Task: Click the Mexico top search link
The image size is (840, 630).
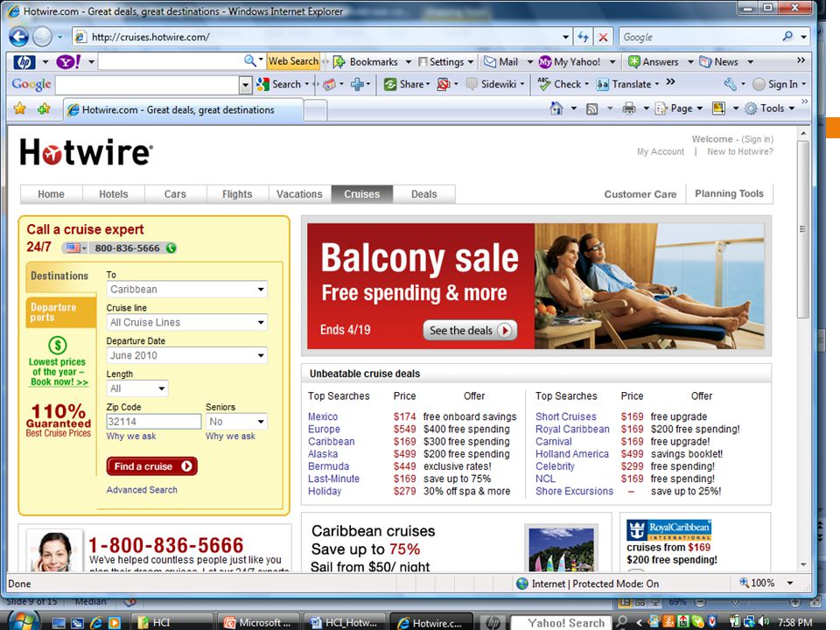Action: pyautogui.click(x=323, y=416)
